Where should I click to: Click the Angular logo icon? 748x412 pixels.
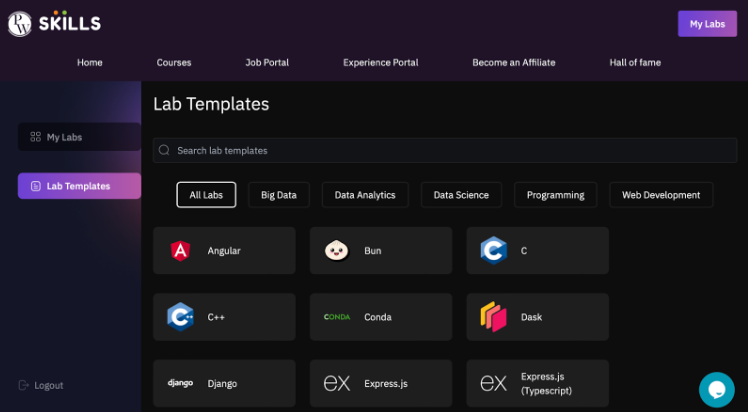(x=180, y=251)
